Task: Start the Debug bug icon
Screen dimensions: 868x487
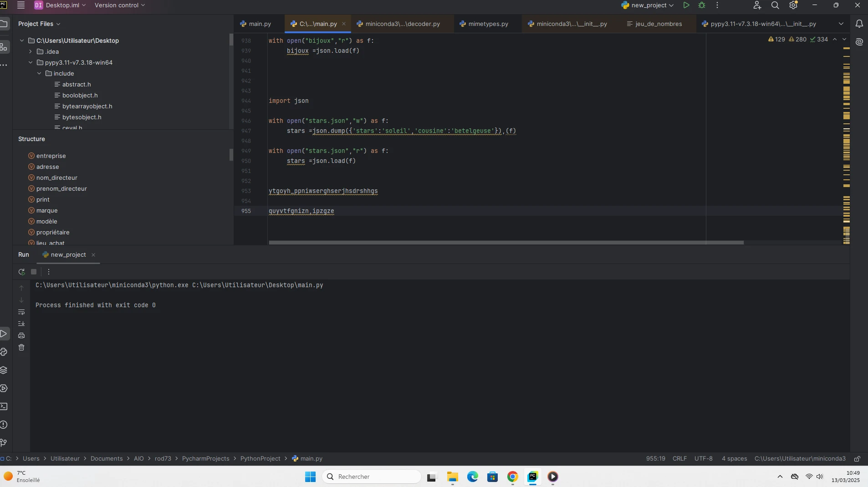Action: tap(702, 5)
